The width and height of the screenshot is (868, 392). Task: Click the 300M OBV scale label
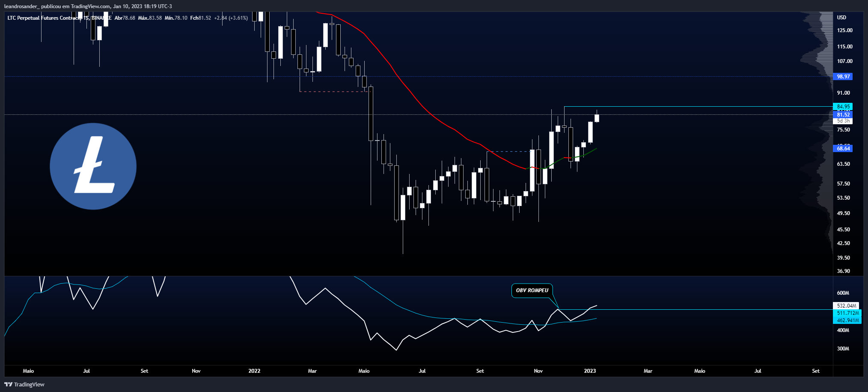(x=843, y=349)
